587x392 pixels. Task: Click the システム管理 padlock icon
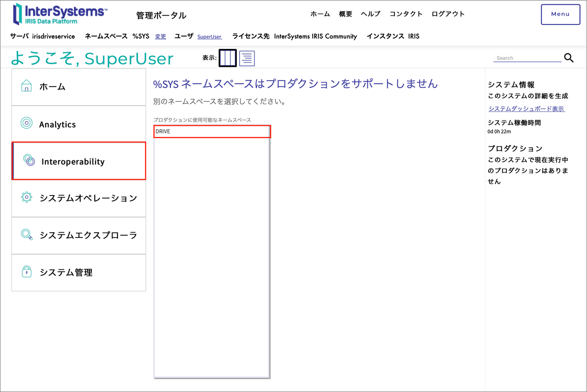(26, 272)
